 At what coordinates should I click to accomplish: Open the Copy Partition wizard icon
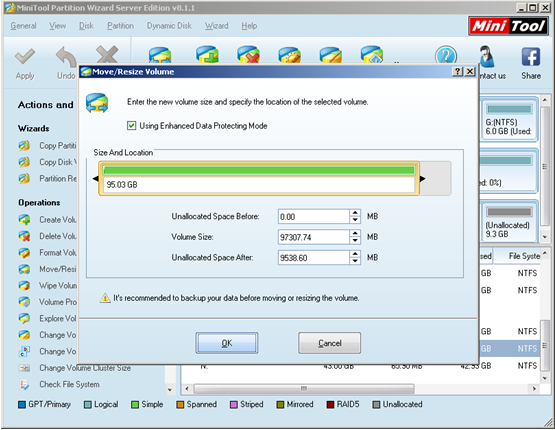coord(24,145)
